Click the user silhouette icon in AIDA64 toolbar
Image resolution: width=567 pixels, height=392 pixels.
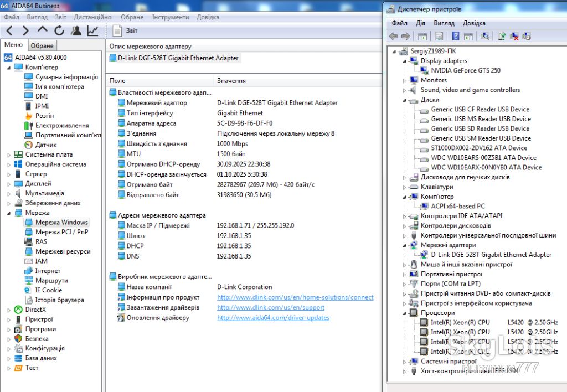[76, 31]
